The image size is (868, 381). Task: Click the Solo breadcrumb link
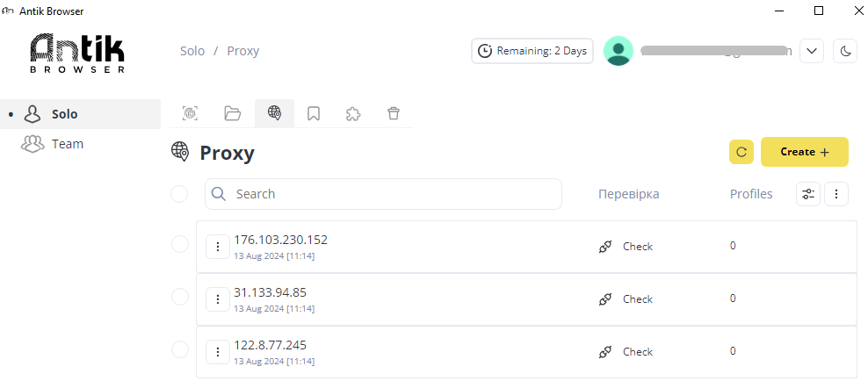[192, 51]
